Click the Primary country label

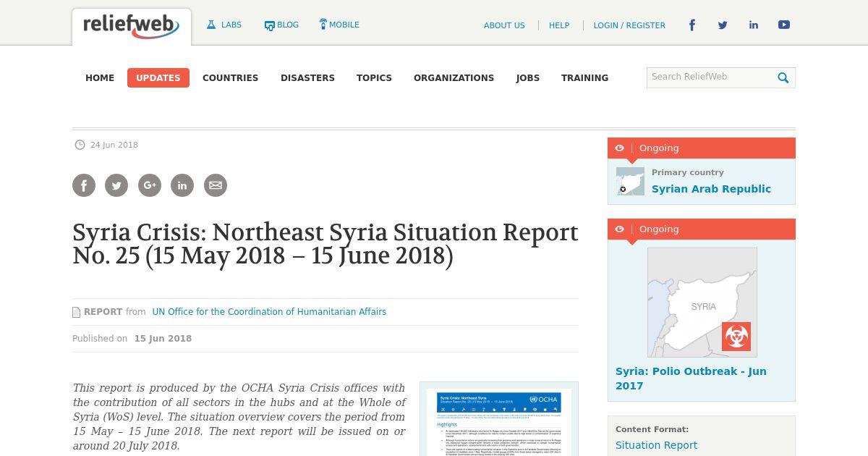click(688, 172)
